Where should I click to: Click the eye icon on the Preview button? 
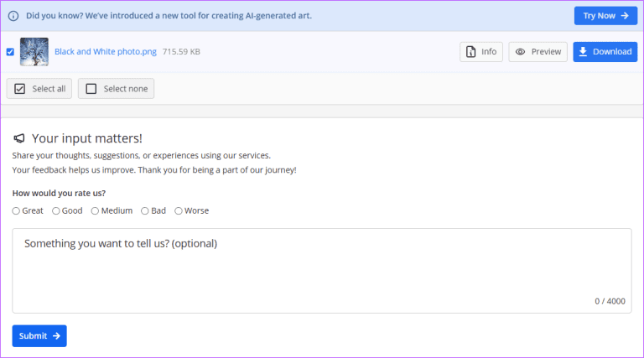[x=521, y=52]
